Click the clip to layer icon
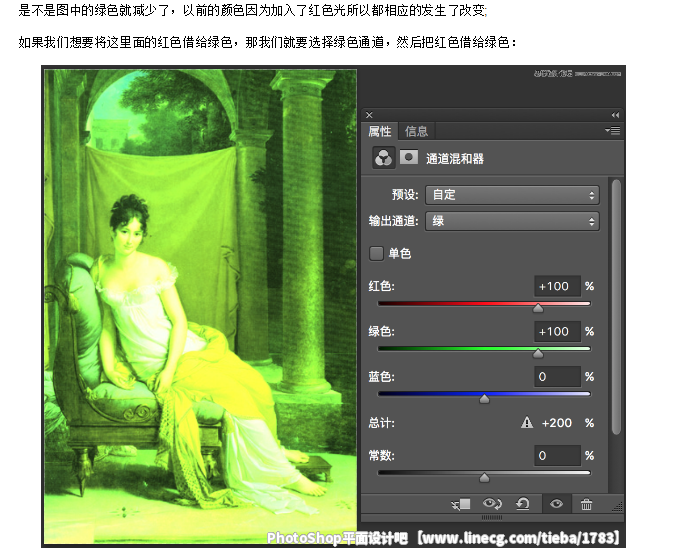The width and height of the screenshot is (675, 557). click(x=461, y=504)
